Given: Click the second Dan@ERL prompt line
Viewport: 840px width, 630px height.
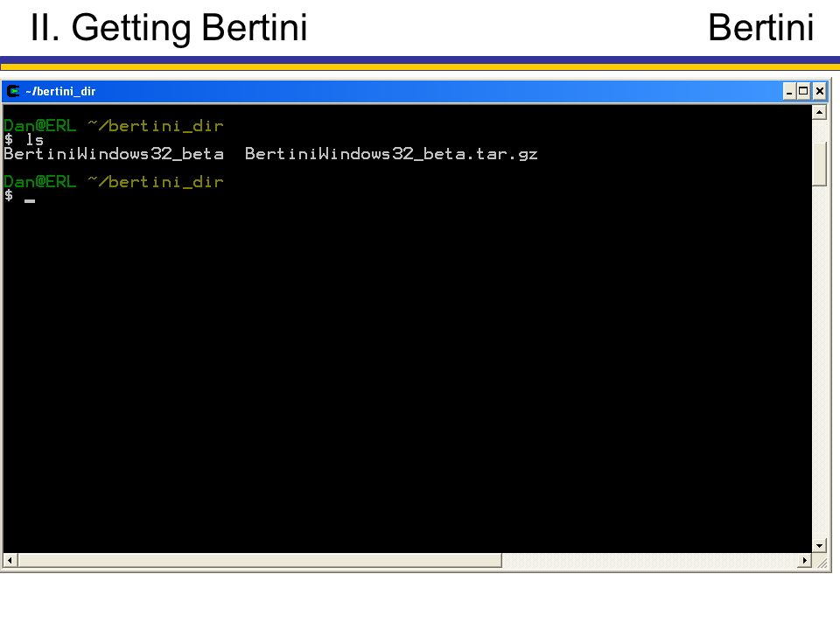Looking at the screenshot, I should coord(114,182).
